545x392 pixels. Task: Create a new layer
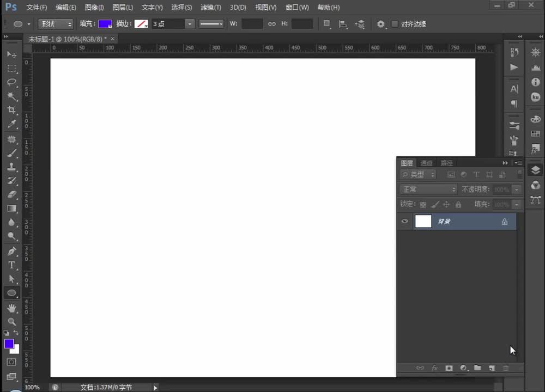[x=492, y=367]
